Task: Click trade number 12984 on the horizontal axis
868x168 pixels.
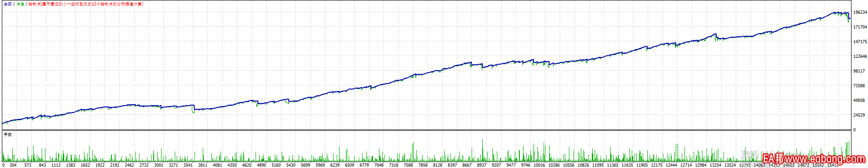Action: [701, 165]
